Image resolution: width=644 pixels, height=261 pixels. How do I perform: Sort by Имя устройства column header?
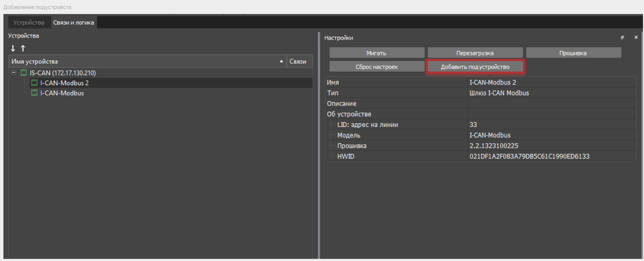tap(146, 61)
